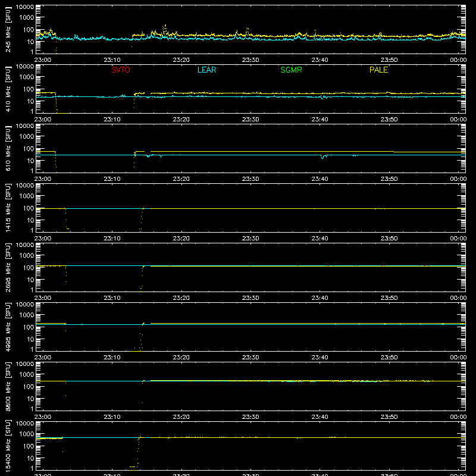Click 23:40 tick under the 410 MHz plot
Screen dimensions: 476x476
click(x=320, y=120)
